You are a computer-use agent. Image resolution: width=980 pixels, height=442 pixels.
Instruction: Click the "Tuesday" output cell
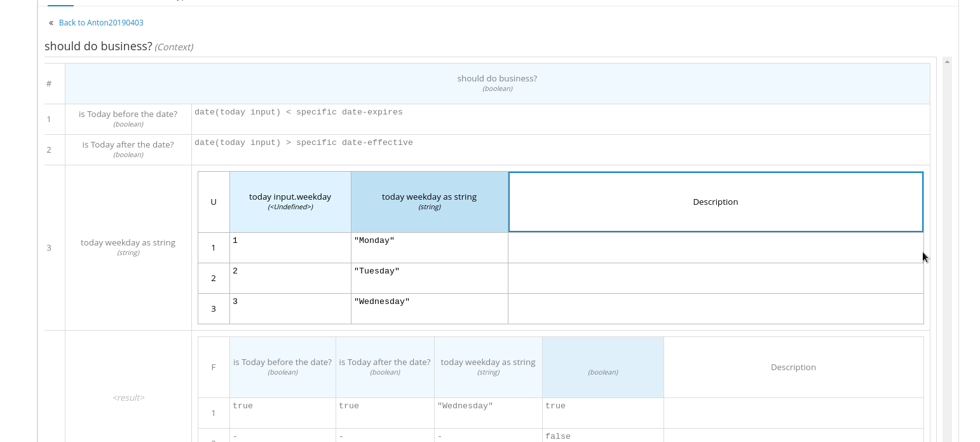429,278
